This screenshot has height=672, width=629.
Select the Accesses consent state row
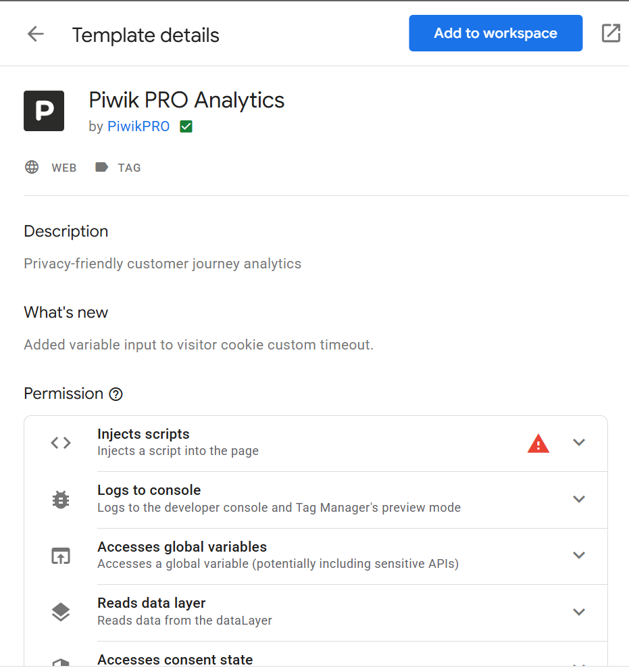(316, 656)
